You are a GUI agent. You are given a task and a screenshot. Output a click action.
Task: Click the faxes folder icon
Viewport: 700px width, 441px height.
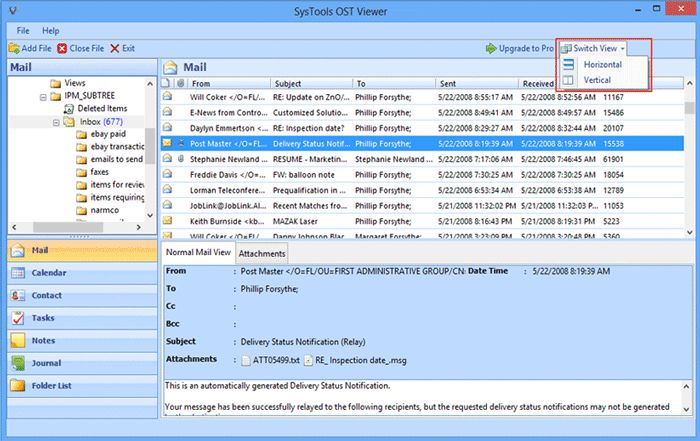[x=82, y=172]
